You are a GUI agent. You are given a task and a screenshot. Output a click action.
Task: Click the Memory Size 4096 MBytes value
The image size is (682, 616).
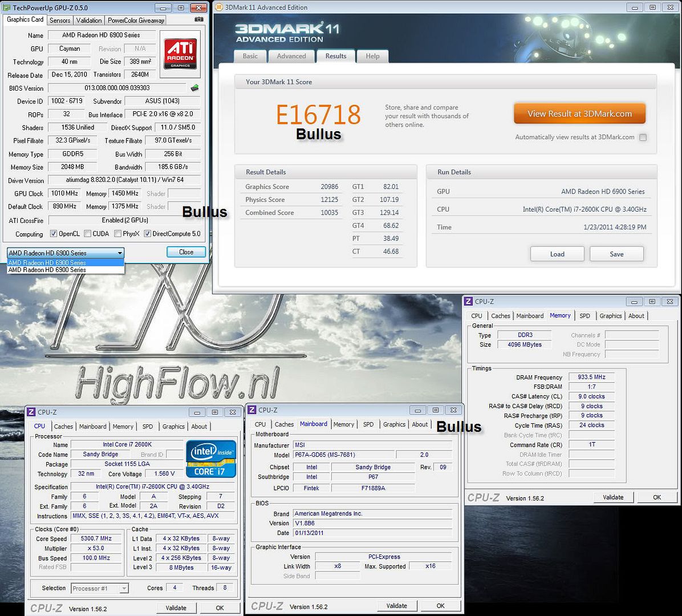tap(525, 345)
